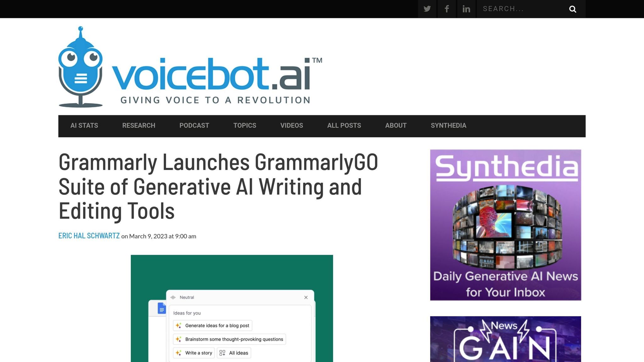This screenshot has width=644, height=362.
Task: Click the GAIN News banner
Action: coord(505,339)
